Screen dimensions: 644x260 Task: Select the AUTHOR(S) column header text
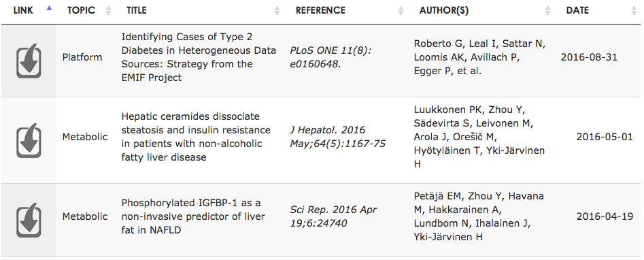444,11
